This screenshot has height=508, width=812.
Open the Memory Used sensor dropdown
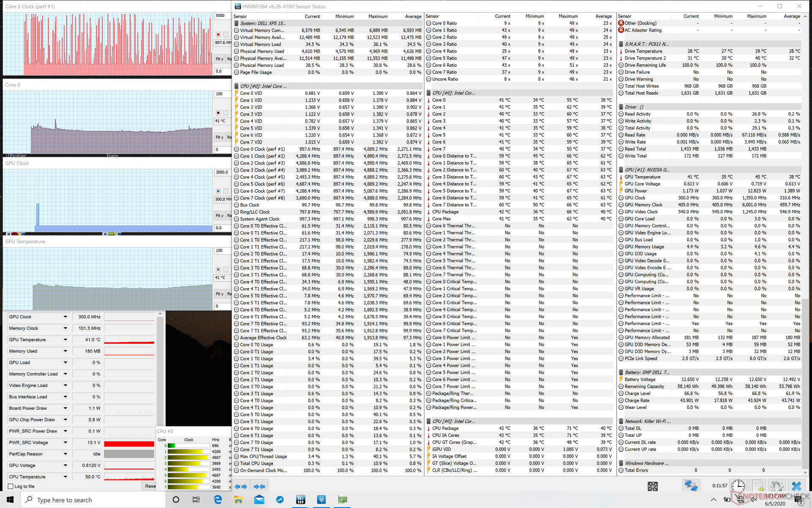66,351
